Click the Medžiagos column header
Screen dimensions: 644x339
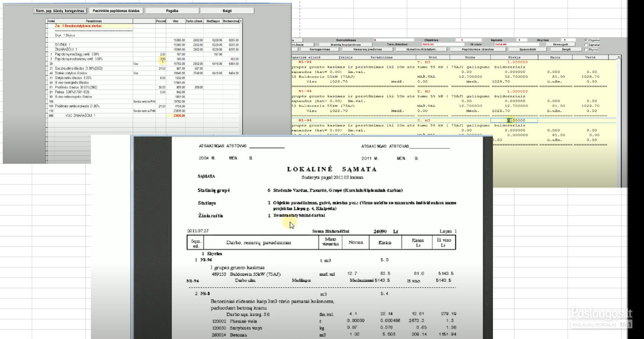click(x=213, y=21)
